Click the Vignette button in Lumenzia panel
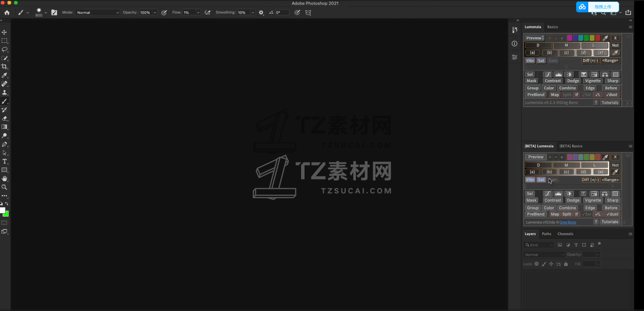 pos(592,81)
